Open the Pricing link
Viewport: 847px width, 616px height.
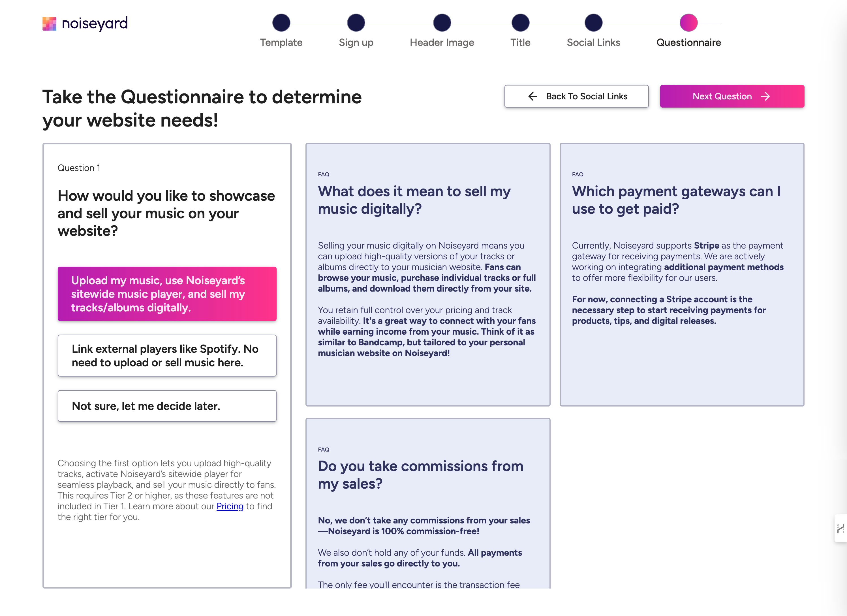230,506
